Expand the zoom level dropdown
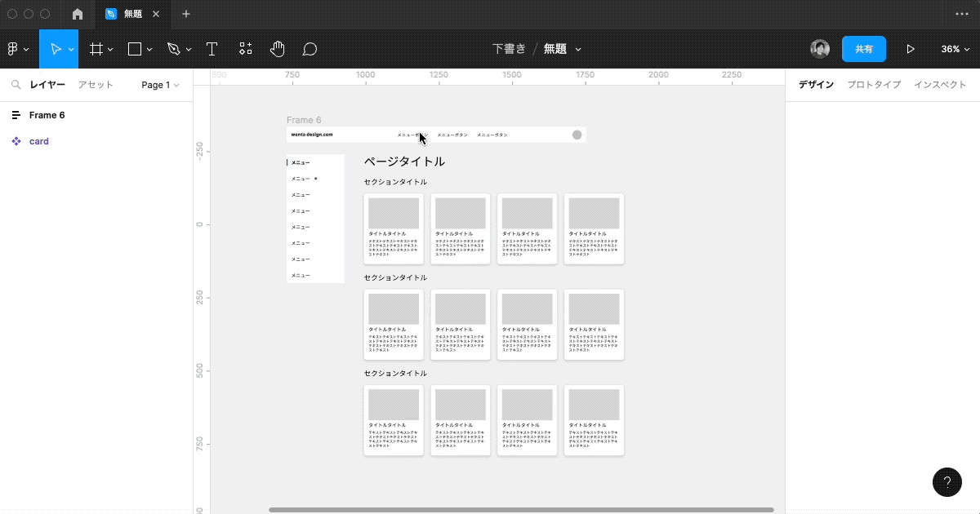This screenshot has width=980, height=514. point(954,48)
